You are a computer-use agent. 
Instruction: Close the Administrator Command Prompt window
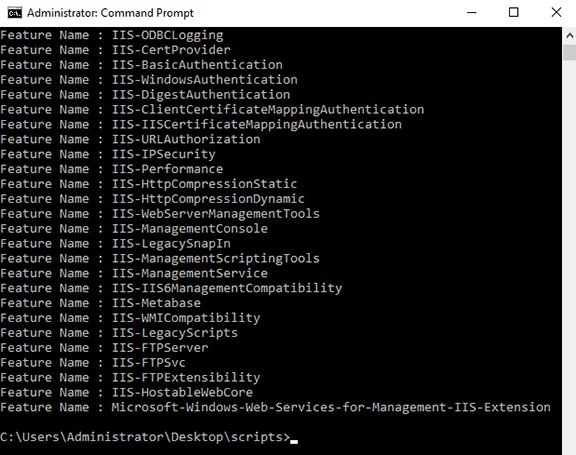click(x=556, y=13)
